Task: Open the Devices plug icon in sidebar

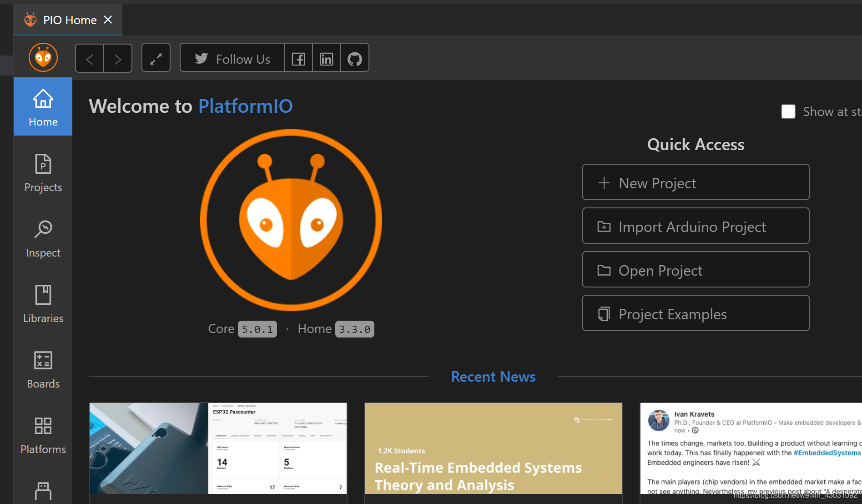Action: tap(43, 491)
